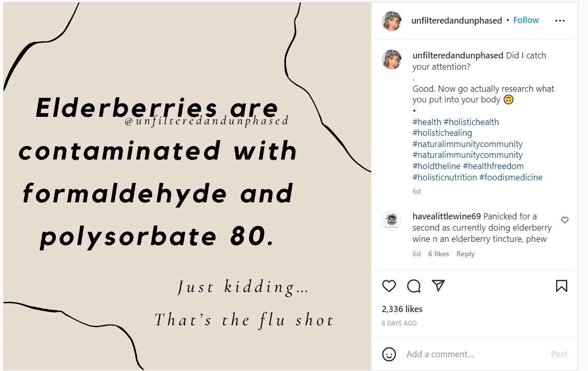Open unfilteredandunphased profile from header username
Viewport: 588px width, 371px height.
[x=456, y=20]
